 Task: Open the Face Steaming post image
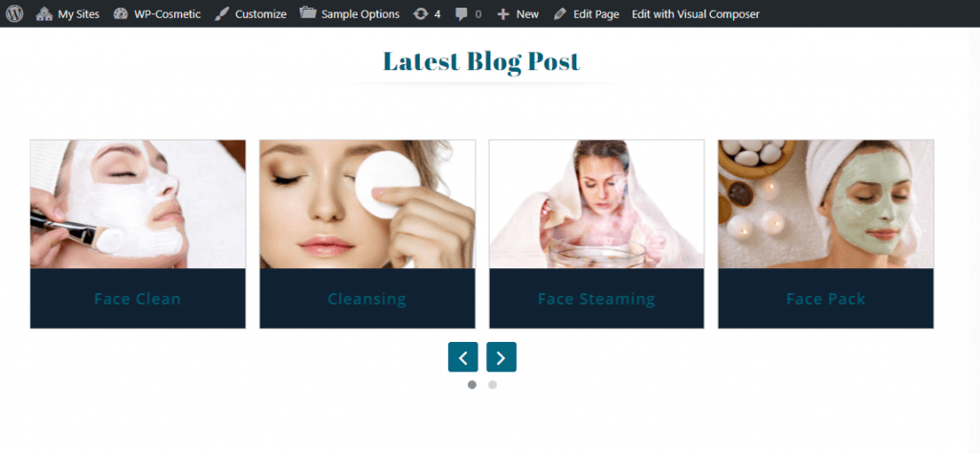(596, 204)
